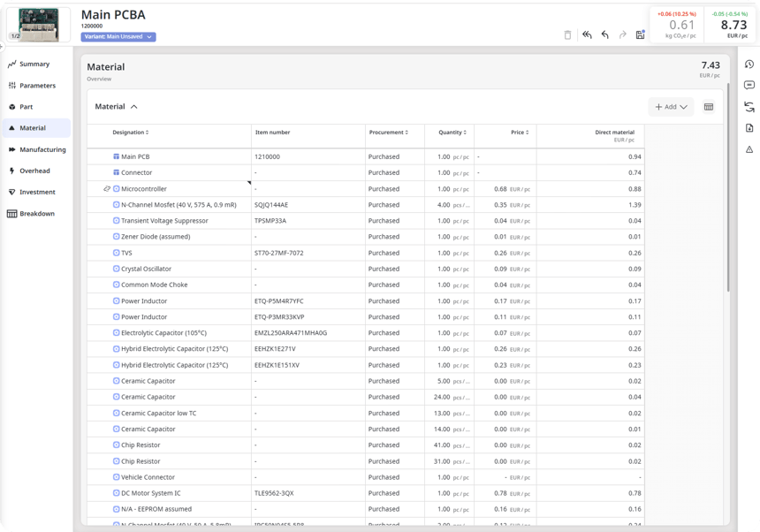Open the history panel icon
This screenshot has width=760, height=532.
click(749, 65)
